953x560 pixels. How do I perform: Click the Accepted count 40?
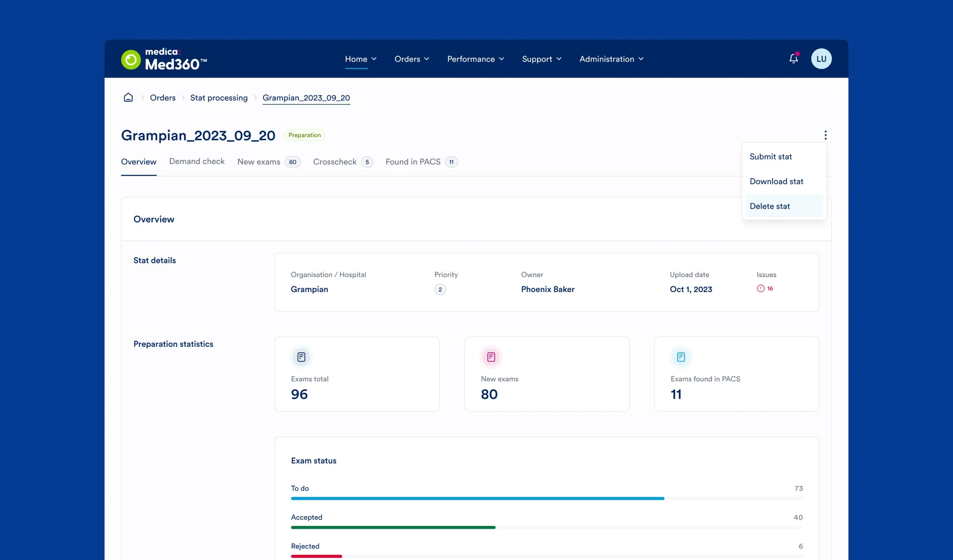798,517
